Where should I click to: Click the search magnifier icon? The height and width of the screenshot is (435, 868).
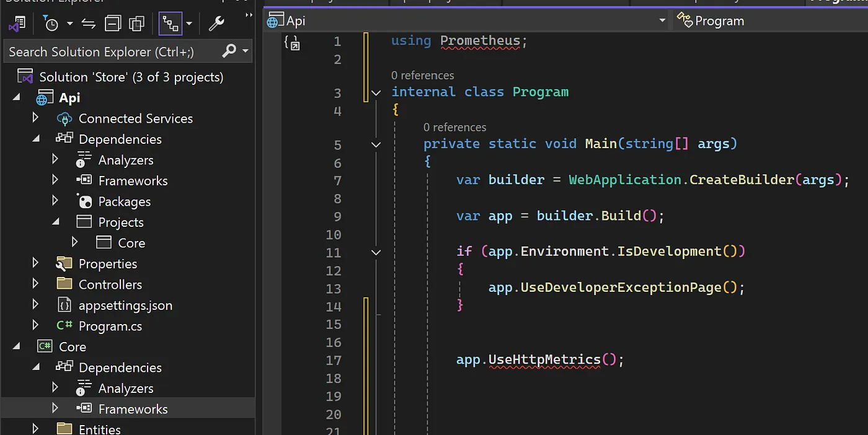[x=229, y=51]
